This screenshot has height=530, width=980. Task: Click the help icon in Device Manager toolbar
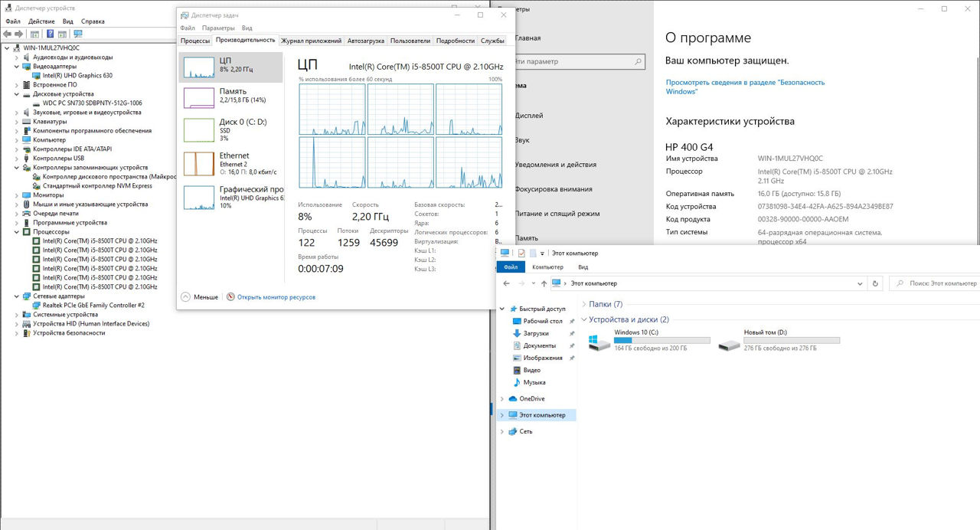tap(51, 34)
